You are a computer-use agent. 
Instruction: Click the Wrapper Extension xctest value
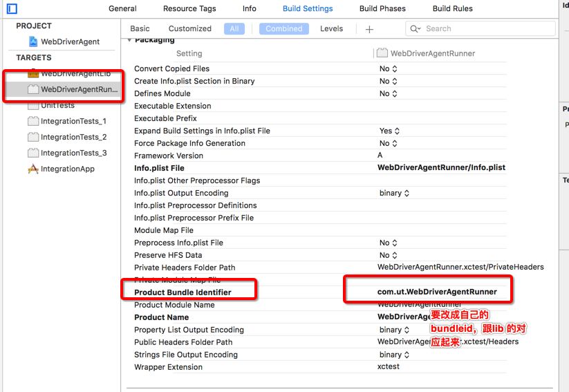click(x=389, y=366)
